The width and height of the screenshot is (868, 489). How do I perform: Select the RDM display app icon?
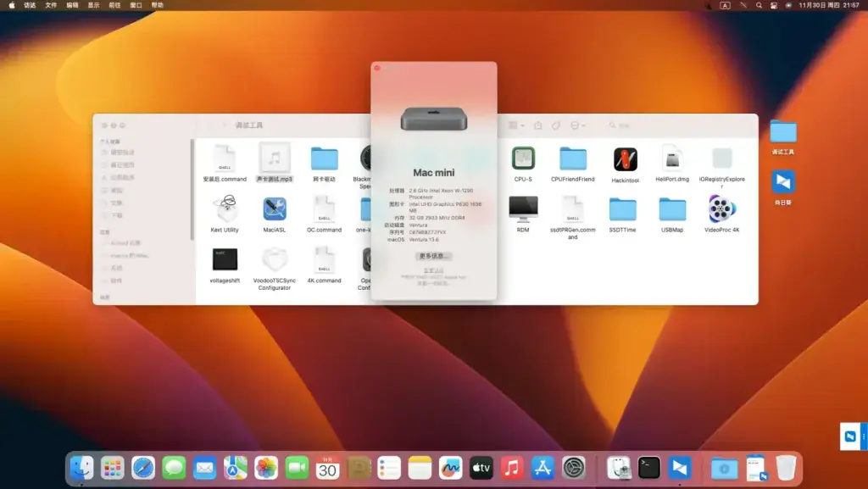pos(523,209)
